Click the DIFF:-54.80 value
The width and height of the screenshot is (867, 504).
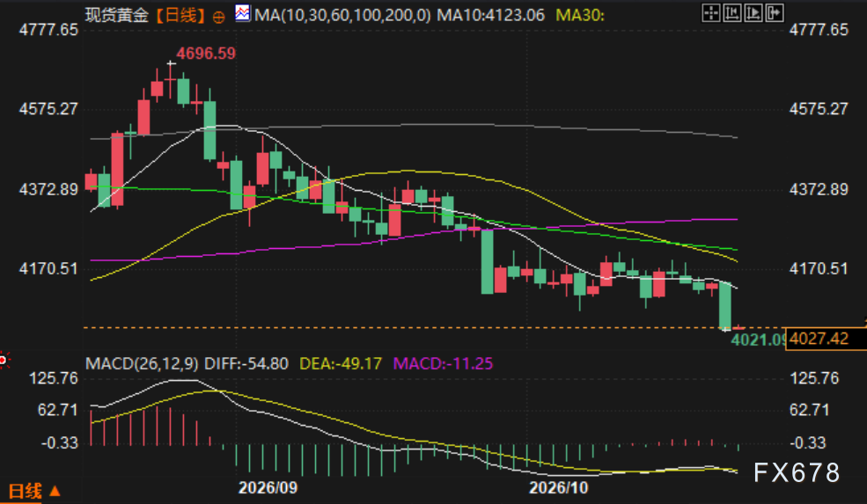[246, 363]
